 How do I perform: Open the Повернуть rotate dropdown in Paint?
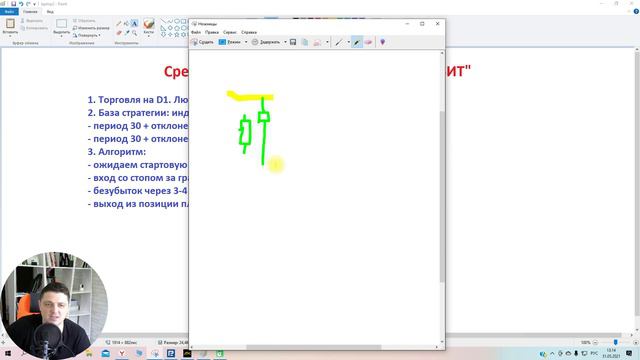tap(87, 36)
